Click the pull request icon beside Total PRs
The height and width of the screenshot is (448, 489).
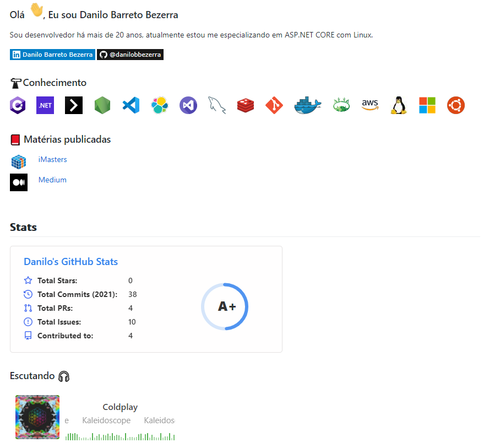pyautogui.click(x=28, y=308)
